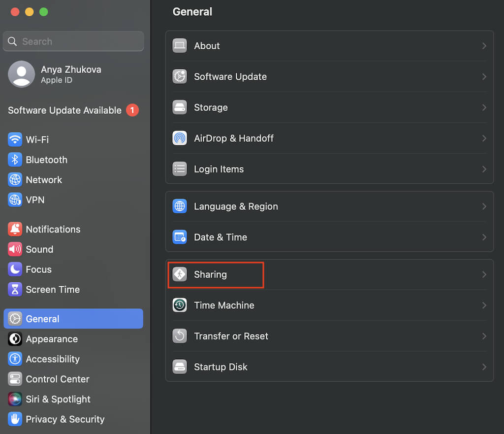
Task: Click the General page title
Action: [x=192, y=12]
